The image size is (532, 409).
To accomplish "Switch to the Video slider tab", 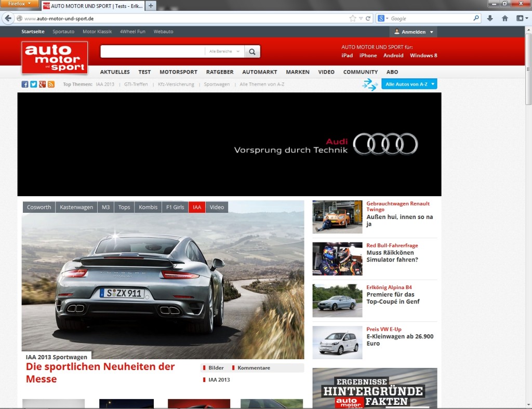I will (x=217, y=207).
